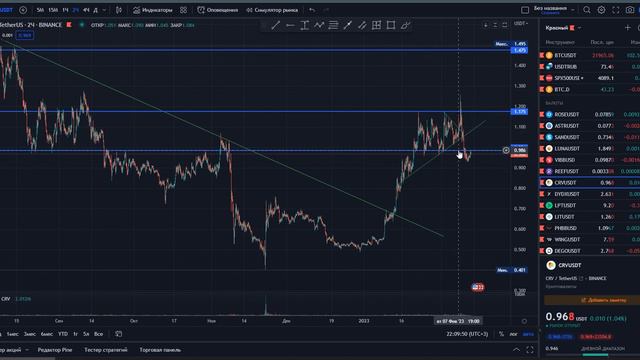
Task: Select the 5-minute timeframe
Action: [40, 10]
